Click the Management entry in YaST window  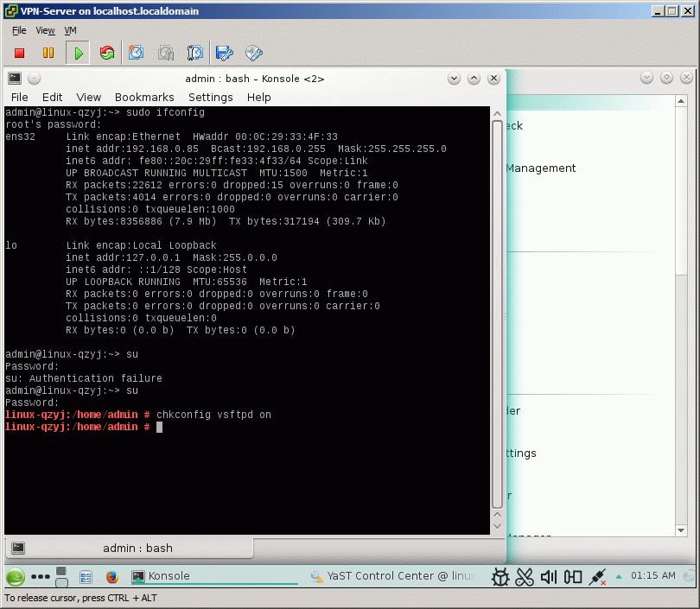pos(541,168)
